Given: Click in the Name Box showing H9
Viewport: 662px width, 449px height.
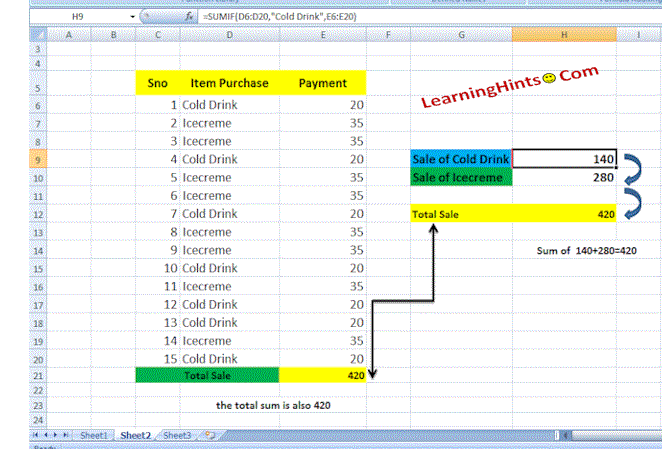Looking at the screenshot, I should [79, 16].
